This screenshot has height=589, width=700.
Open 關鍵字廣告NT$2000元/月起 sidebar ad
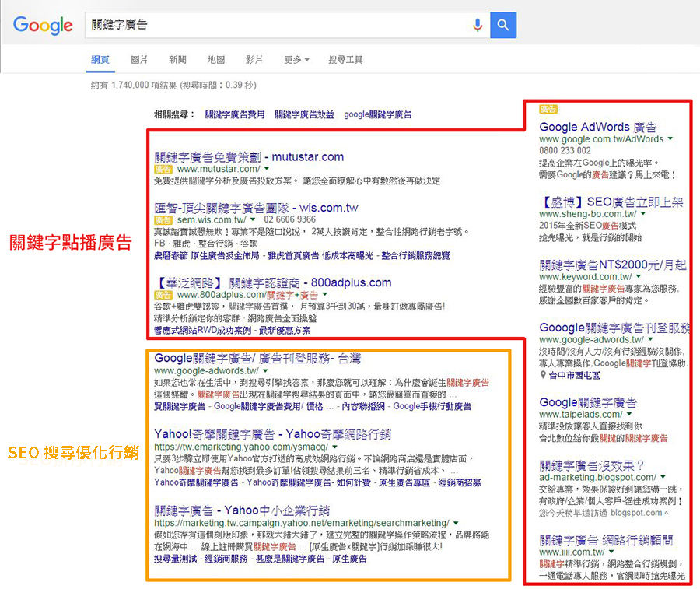(612, 265)
